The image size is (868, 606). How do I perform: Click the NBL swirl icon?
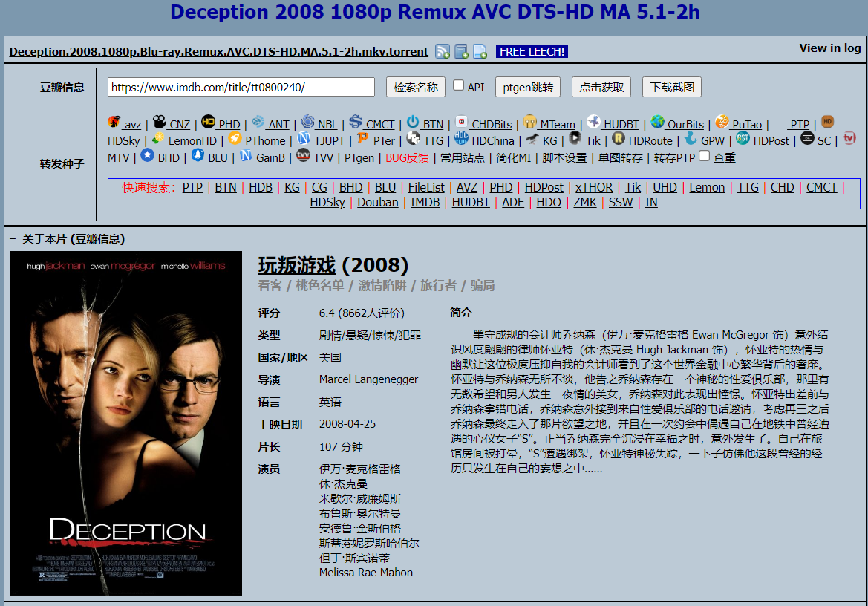(308, 122)
